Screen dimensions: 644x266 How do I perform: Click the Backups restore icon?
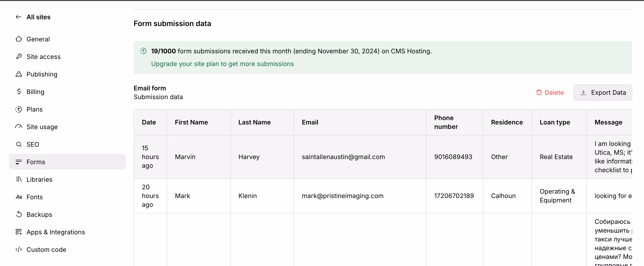tap(19, 214)
